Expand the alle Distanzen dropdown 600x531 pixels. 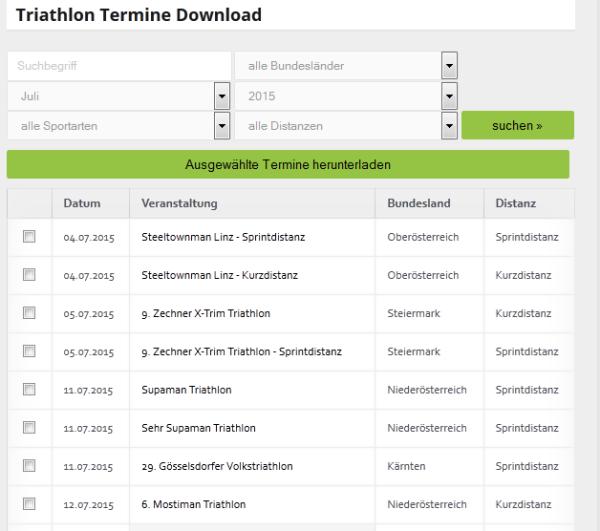tap(346, 126)
